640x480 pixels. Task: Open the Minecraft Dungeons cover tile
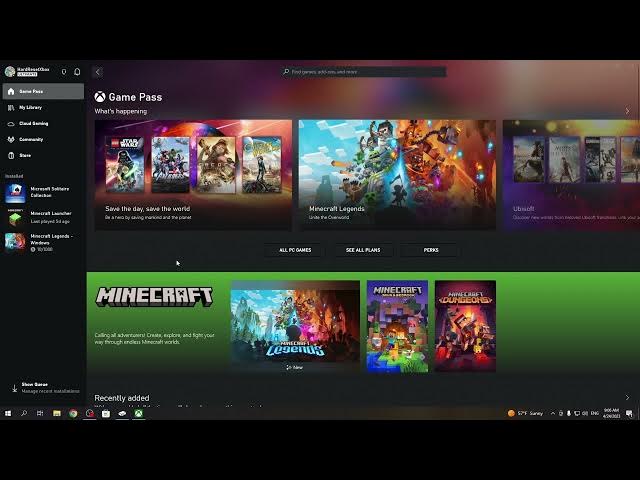(465, 326)
